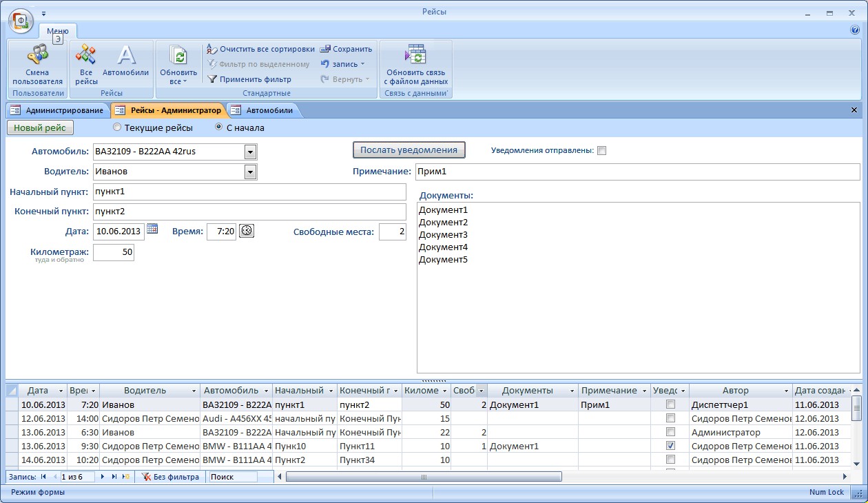
Task: Expand the Автомобиль combo box
Action: pos(251,152)
